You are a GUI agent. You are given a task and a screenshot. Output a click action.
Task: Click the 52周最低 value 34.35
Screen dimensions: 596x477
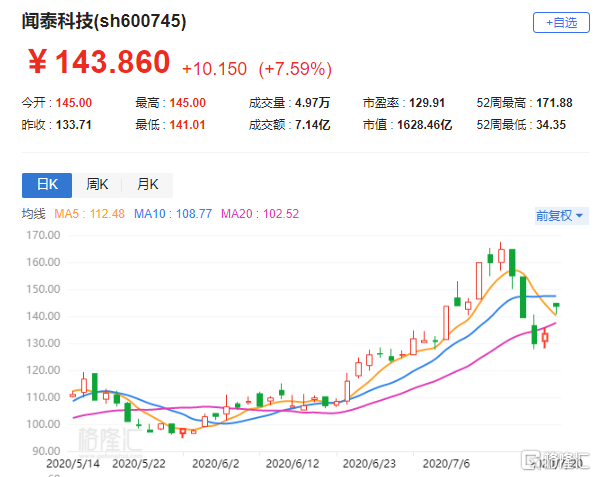551,125
